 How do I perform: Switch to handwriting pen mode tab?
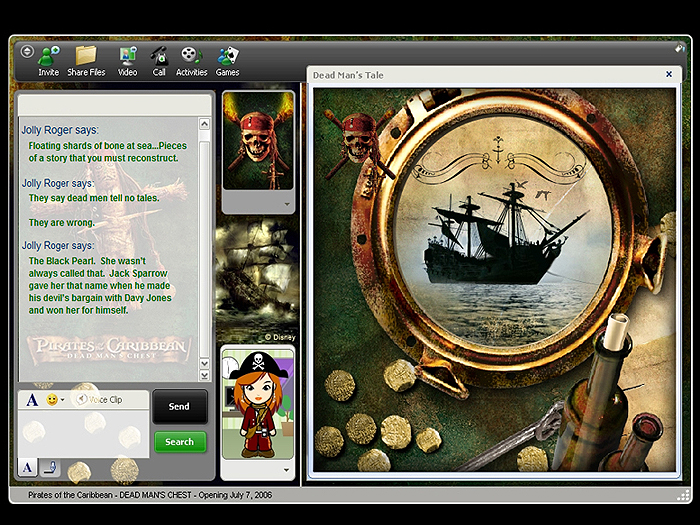point(50,468)
